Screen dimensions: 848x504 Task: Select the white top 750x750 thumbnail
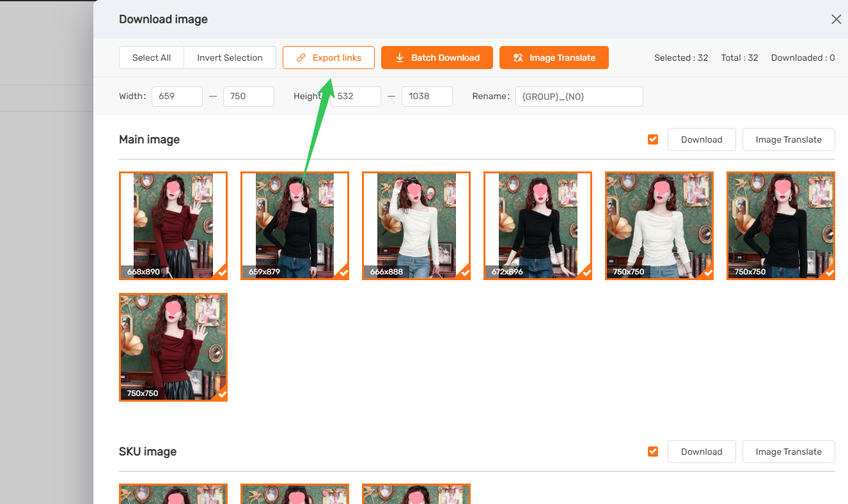point(659,226)
